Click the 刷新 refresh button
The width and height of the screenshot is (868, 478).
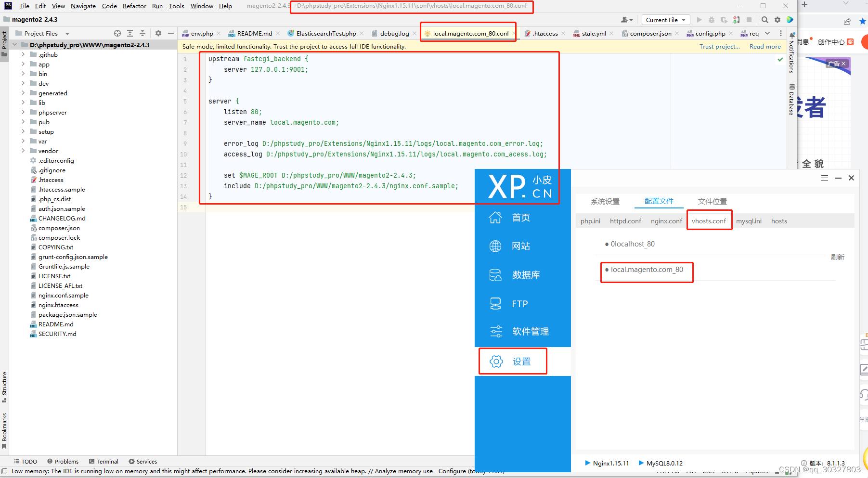coord(837,257)
